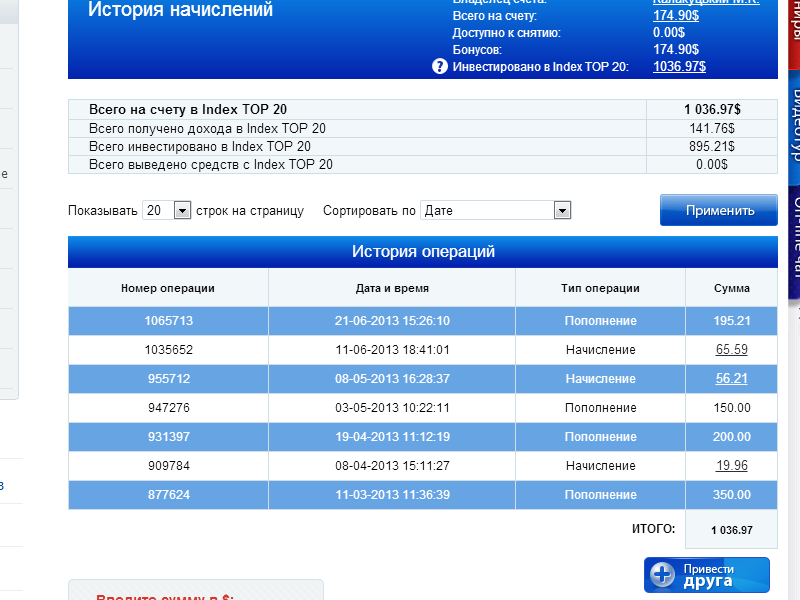Open the 174.90$ account total link

point(676,16)
